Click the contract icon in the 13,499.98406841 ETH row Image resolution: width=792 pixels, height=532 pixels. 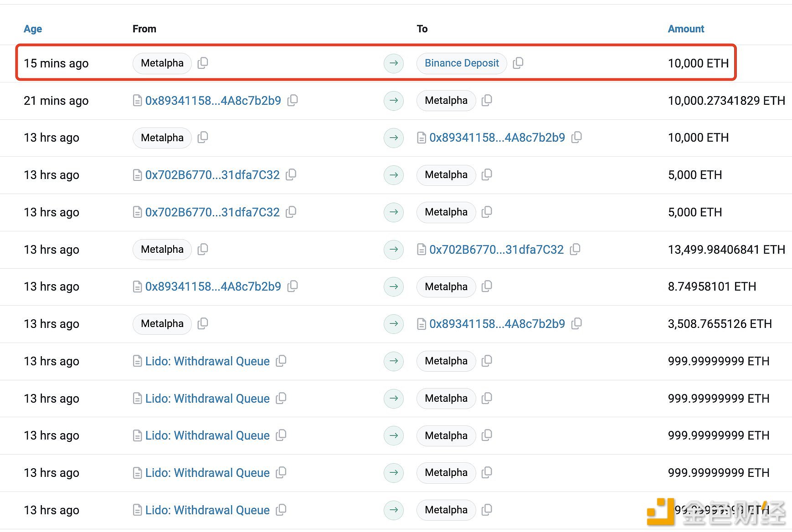[422, 249]
